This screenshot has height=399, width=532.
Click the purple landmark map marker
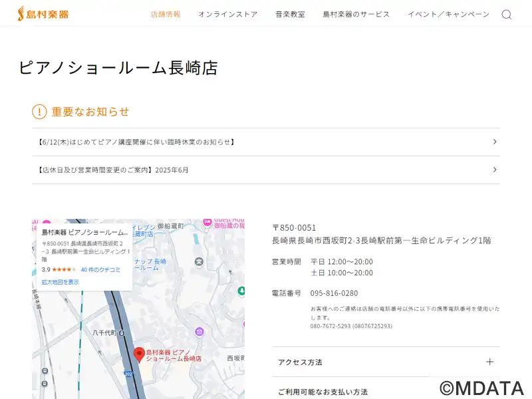[199, 332]
